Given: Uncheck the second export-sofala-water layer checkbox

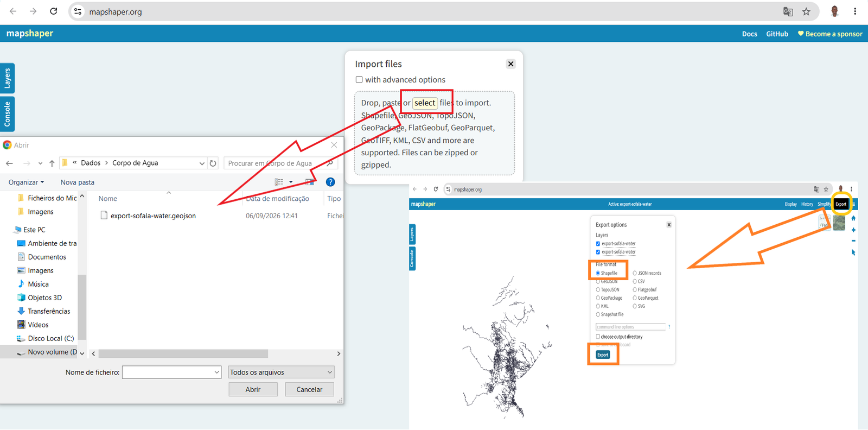Looking at the screenshot, I should point(598,252).
